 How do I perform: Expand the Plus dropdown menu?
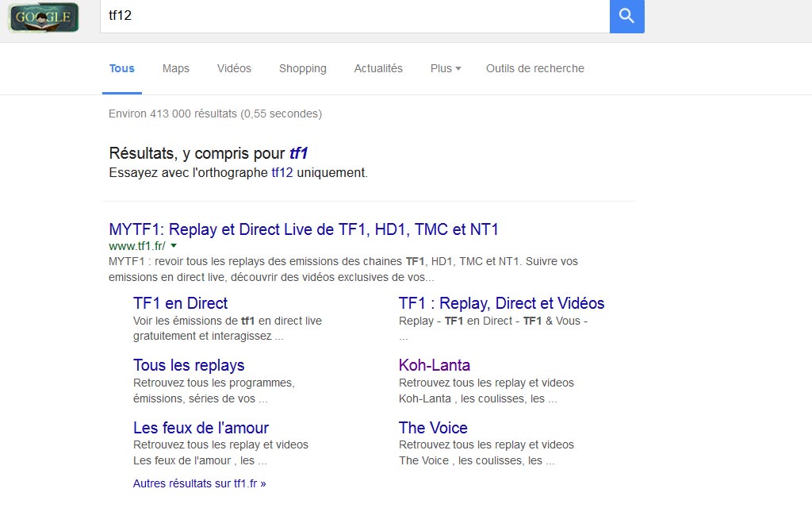[446, 68]
